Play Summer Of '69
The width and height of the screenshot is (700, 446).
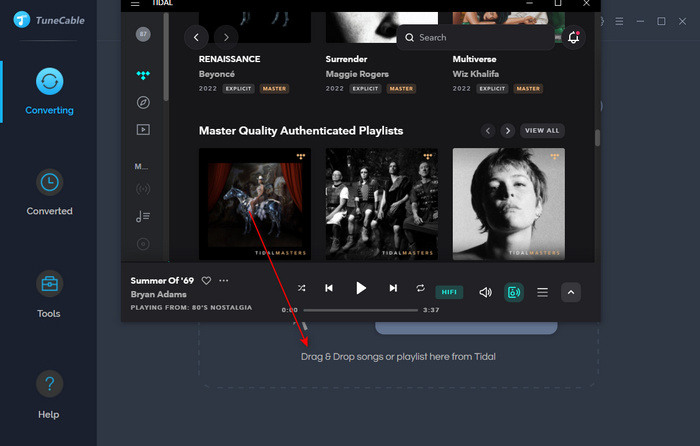coord(361,288)
